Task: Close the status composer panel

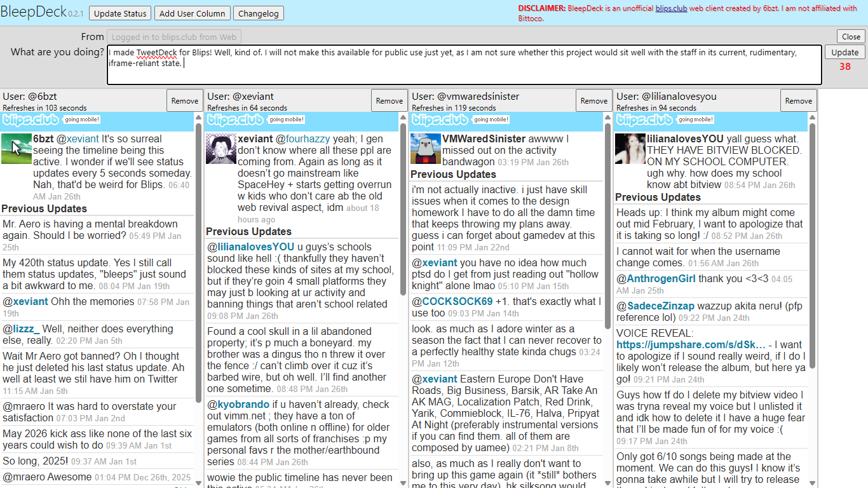Action: (851, 36)
